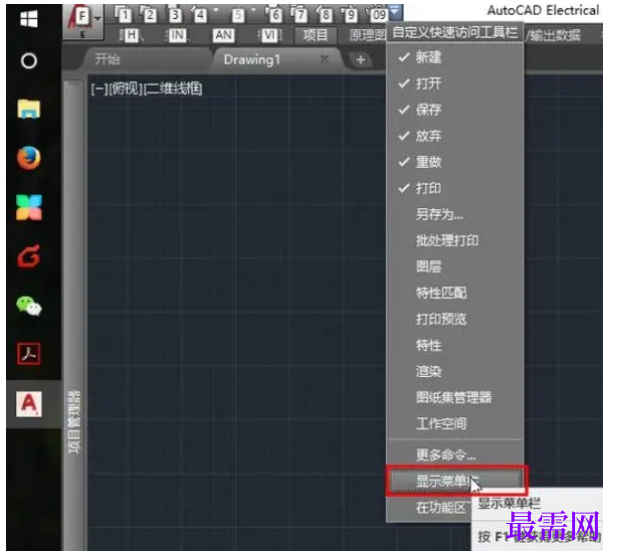Image resolution: width=618 pixels, height=557 pixels.
Task: Open the [俯视] view control menu
Action: (125, 89)
